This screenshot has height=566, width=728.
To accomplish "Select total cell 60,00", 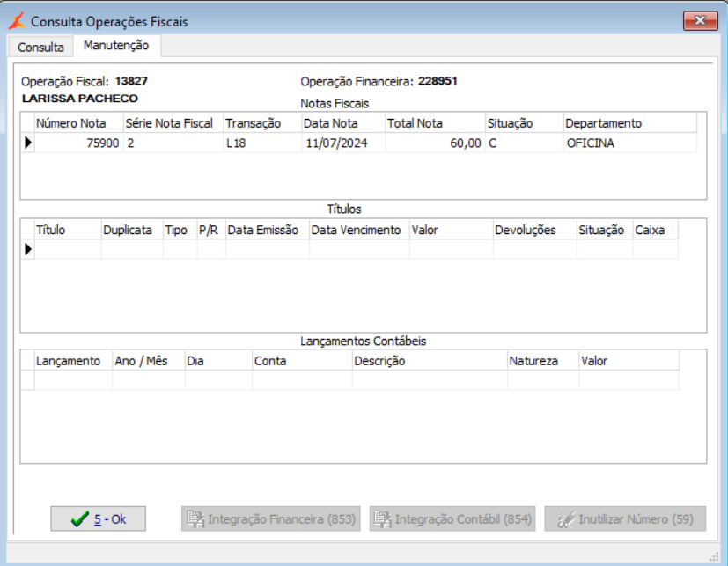I will point(435,143).
